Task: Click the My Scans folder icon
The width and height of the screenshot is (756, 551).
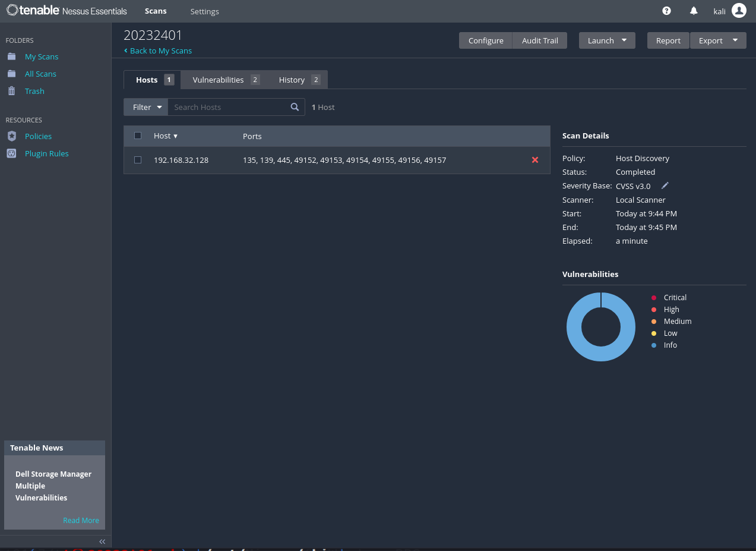Action: click(11, 56)
